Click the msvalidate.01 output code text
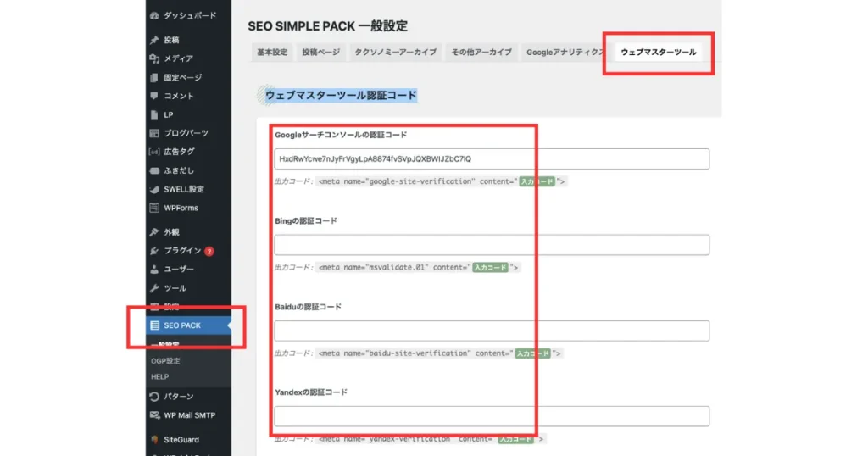Viewport: 868px width, 456px height. pos(418,267)
